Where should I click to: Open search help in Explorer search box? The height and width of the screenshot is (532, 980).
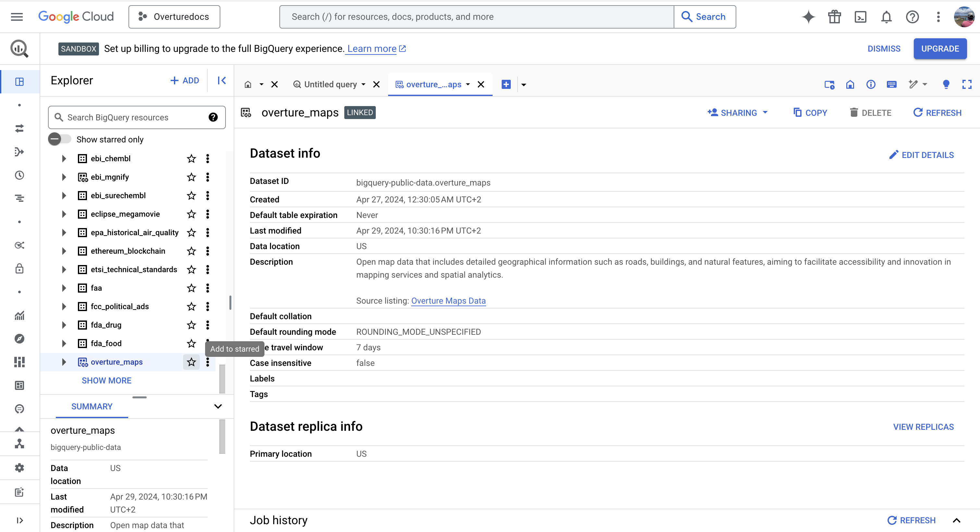[213, 117]
